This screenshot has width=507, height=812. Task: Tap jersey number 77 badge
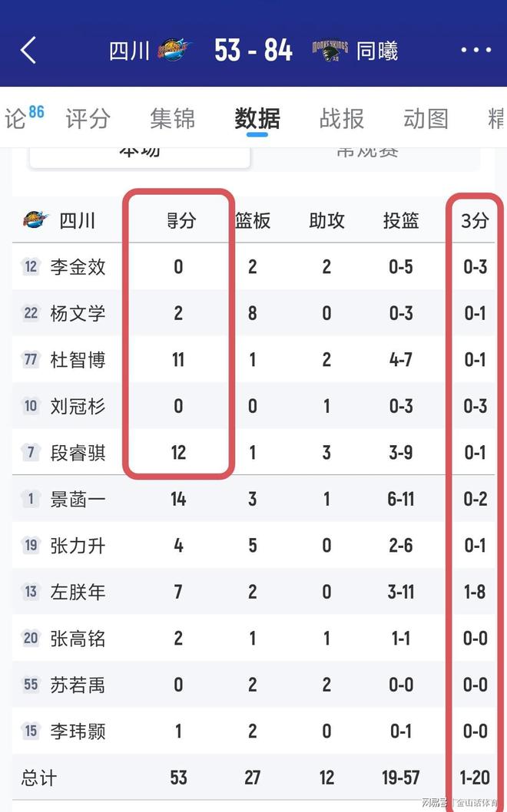[31, 359]
